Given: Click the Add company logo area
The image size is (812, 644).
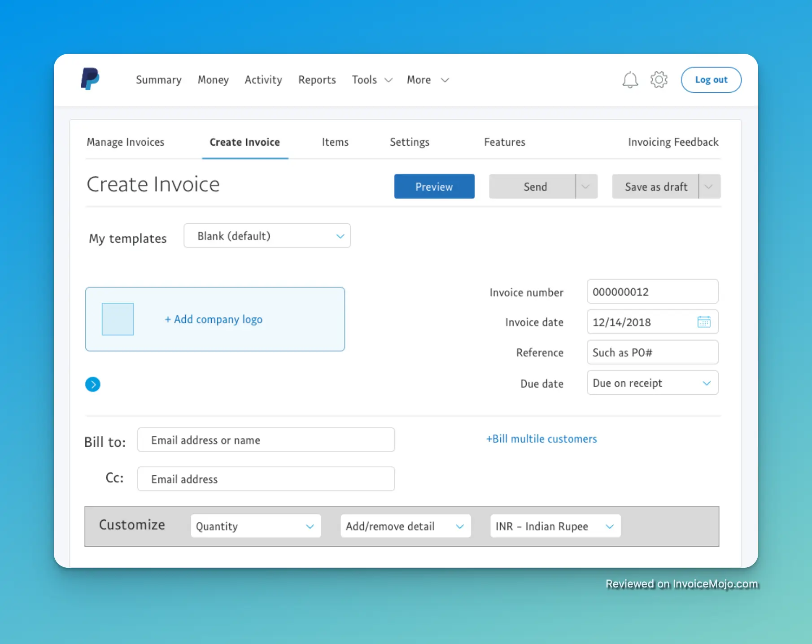Looking at the screenshot, I should tap(214, 319).
